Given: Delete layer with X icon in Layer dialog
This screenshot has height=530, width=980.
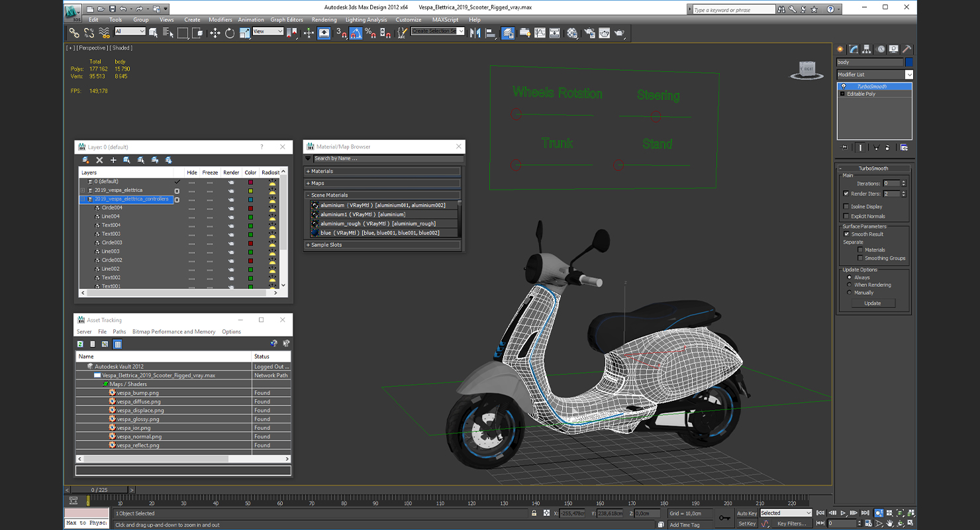Looking at the screenshot, I should click(x=99, y=160).
